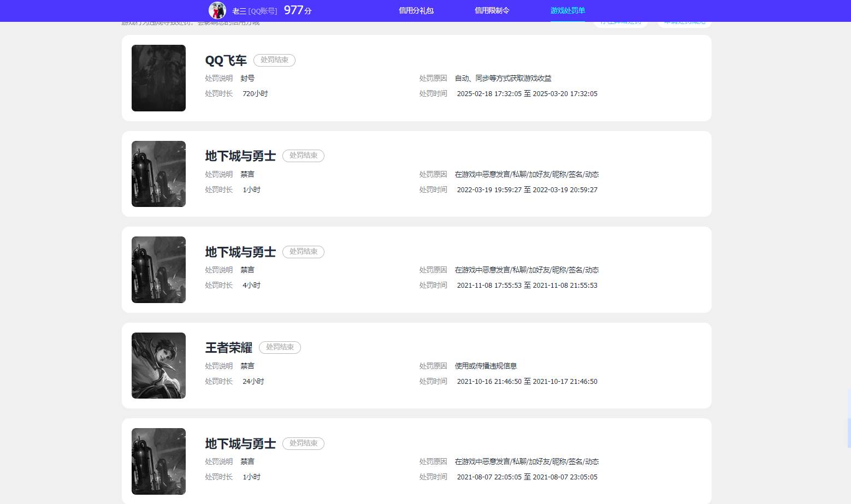Click 处罚结束 badge on the QQ飞车 card
The width and height of the screenshot is (851, 504).
click(274, 60)
